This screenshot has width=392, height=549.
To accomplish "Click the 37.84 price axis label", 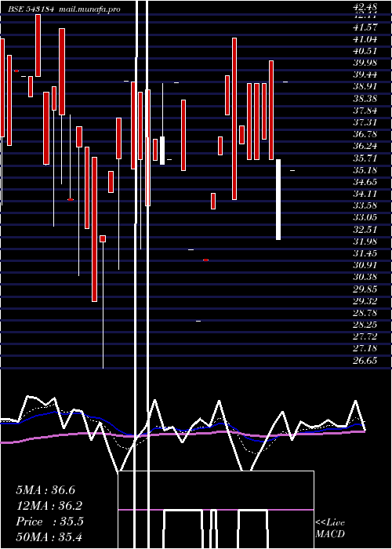I will tap(365, 111).
